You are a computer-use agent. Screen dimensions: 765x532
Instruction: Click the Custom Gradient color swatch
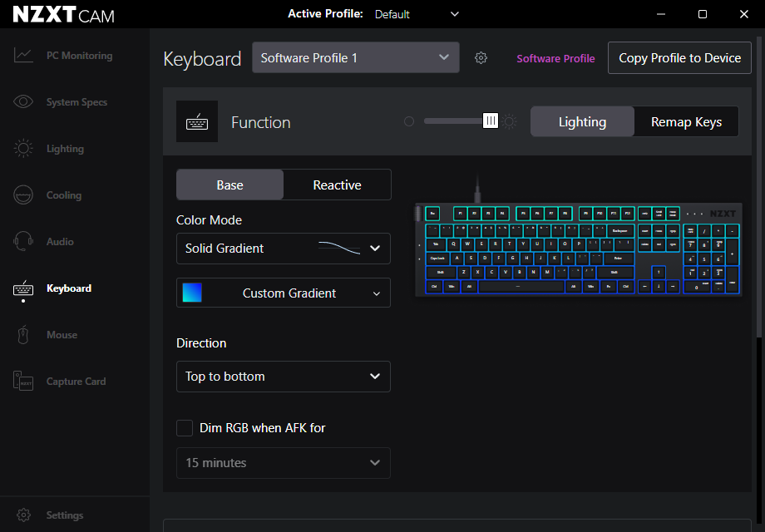(x=194, y=293)
